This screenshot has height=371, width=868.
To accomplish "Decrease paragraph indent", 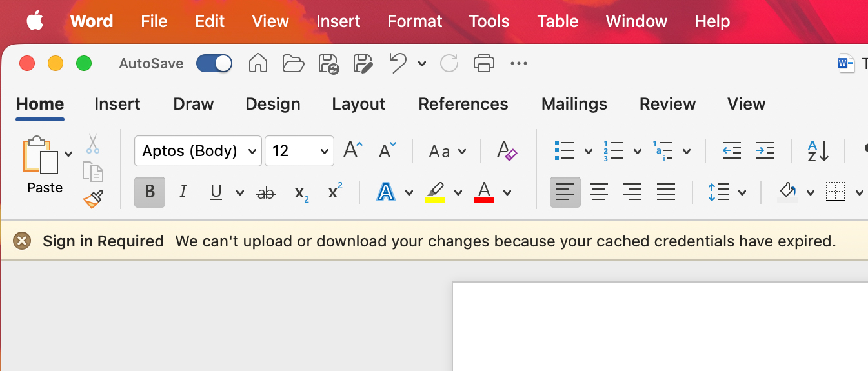I will click(x=731, y=151).
